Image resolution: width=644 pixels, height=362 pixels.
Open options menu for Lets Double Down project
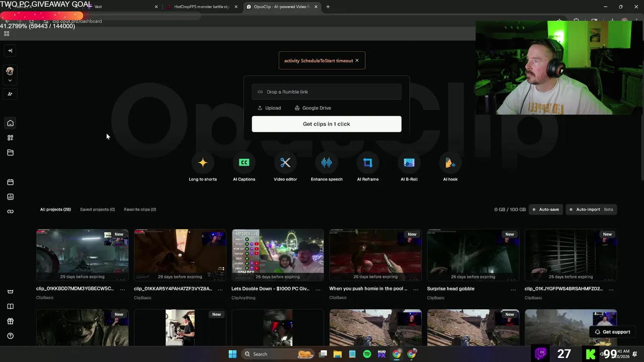coord(317,289)
